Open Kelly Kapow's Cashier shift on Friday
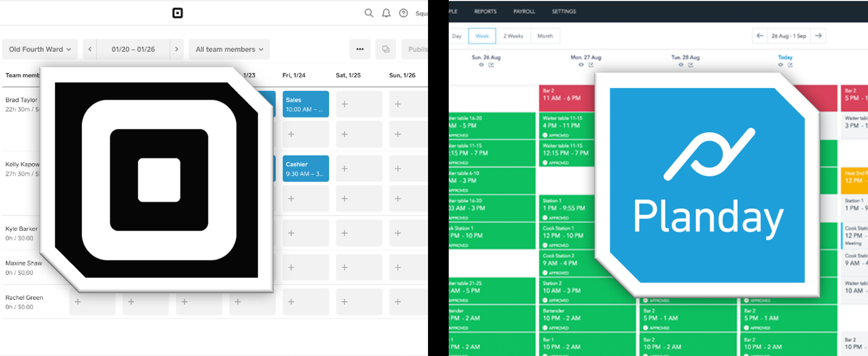The width and height of the screenshot is (868, 356). (306, 168)
